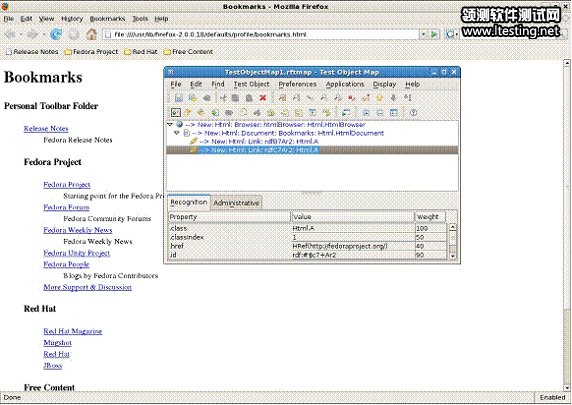Collapse the Html Browser tree node
Viewport: 572px width, 405px height.
tap(170, 124)
